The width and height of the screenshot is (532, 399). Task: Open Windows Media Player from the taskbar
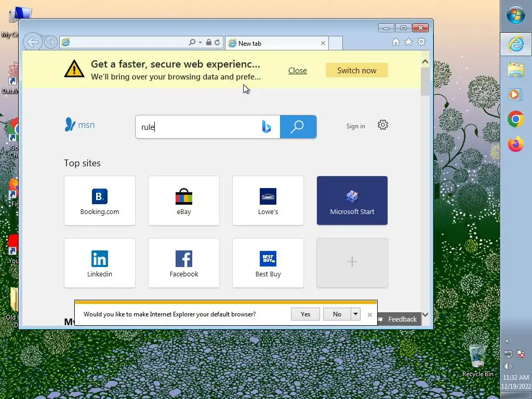point(516,94)
